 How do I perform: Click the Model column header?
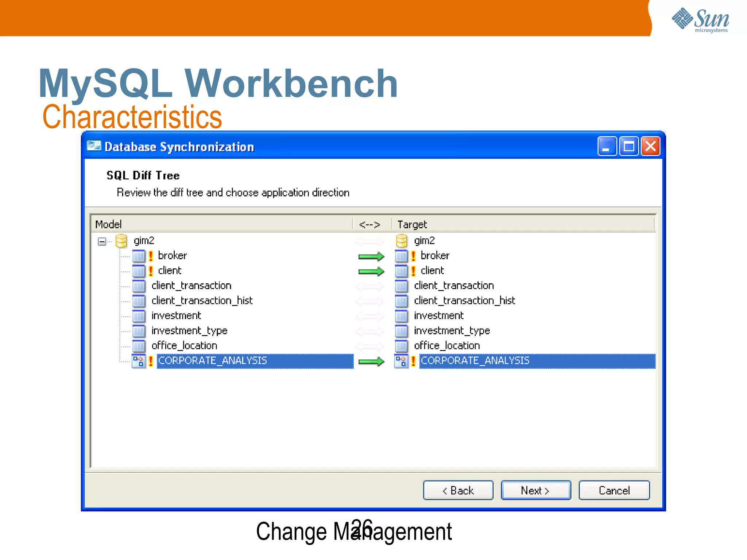[x=222, y=224]
